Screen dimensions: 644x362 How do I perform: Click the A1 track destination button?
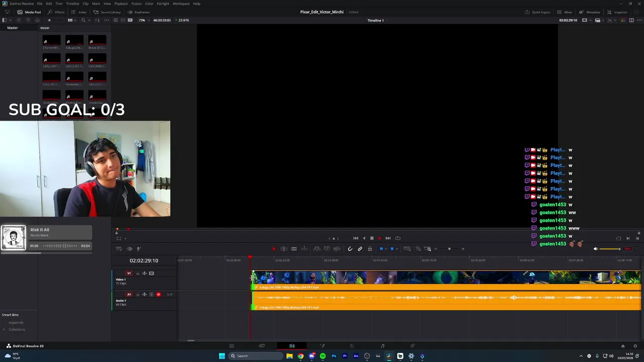(129, 295)
